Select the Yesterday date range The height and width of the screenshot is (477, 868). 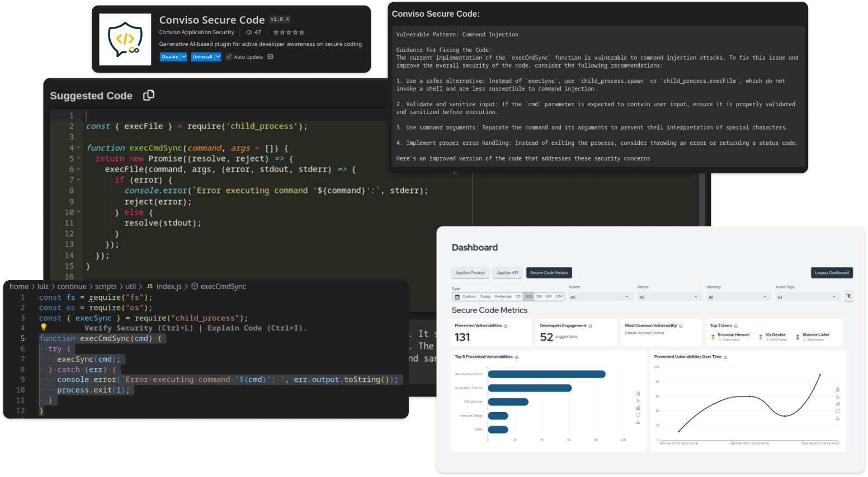[x=503, y=296]
